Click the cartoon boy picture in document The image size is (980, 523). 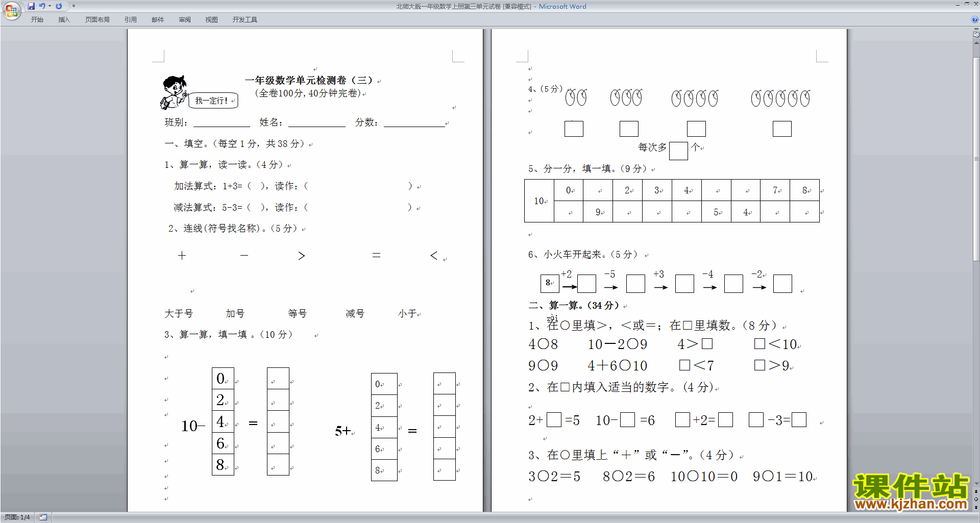(174, 92)
